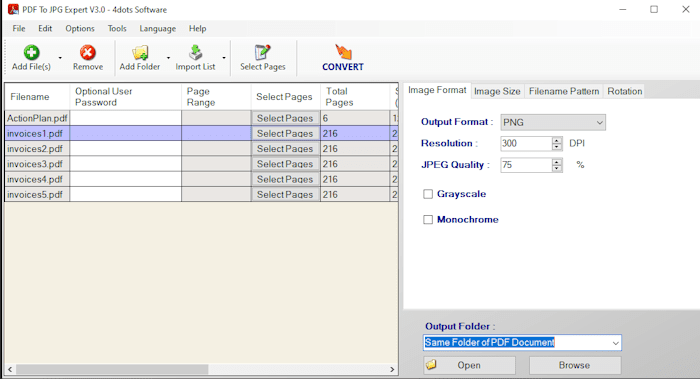Enable the Monochrome checkbox
700x379 pixels.
(x=428, y=220)
